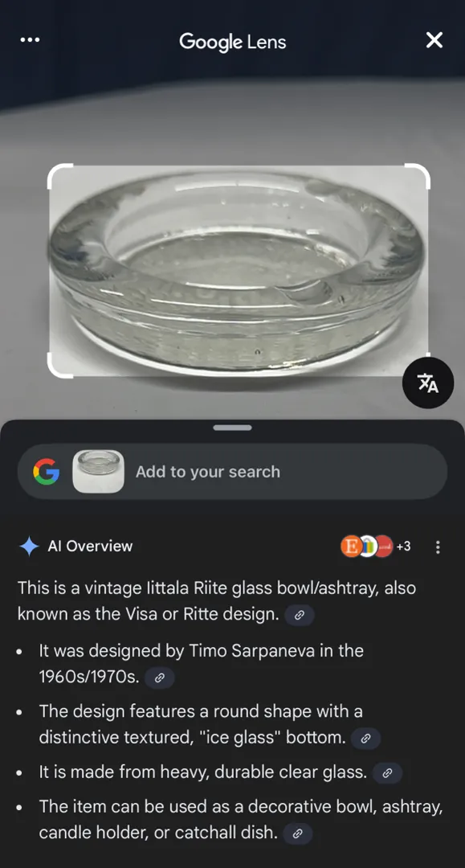The height and width of the screenshot is (868, 465).
Task: Open the Etsy source icon
Action: click(351, 547)
